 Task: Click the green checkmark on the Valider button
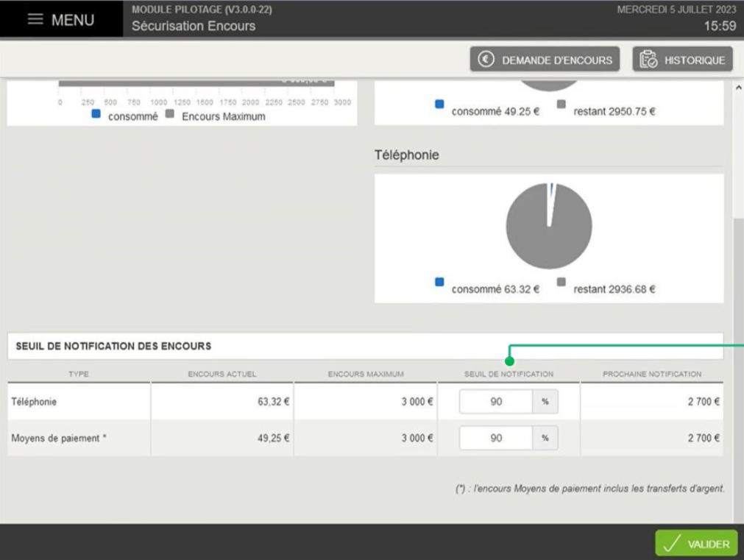pos(670,543)
